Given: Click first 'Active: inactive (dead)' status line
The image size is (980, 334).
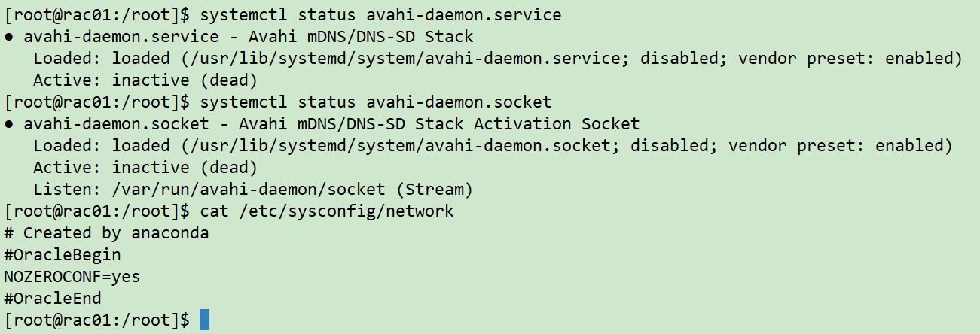Looking at the screenshot, I should [145, 80].
